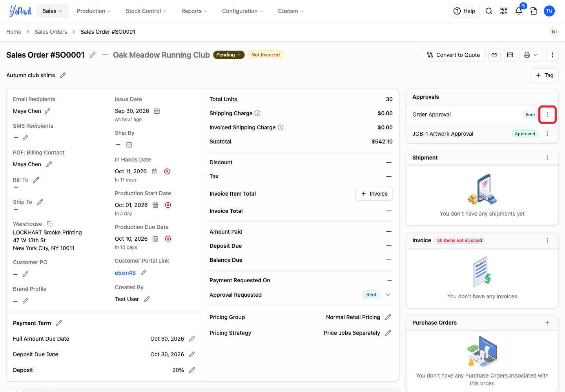Add a Tag to the order

coord(544,75)
